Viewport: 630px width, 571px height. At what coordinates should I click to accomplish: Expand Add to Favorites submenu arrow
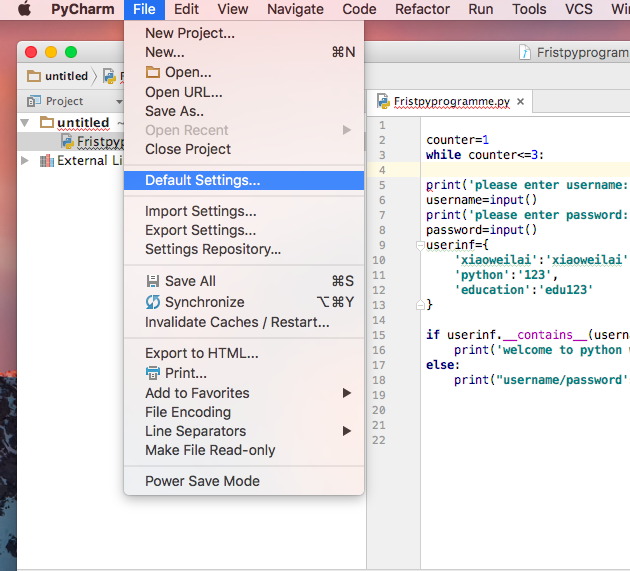(347, 393)
